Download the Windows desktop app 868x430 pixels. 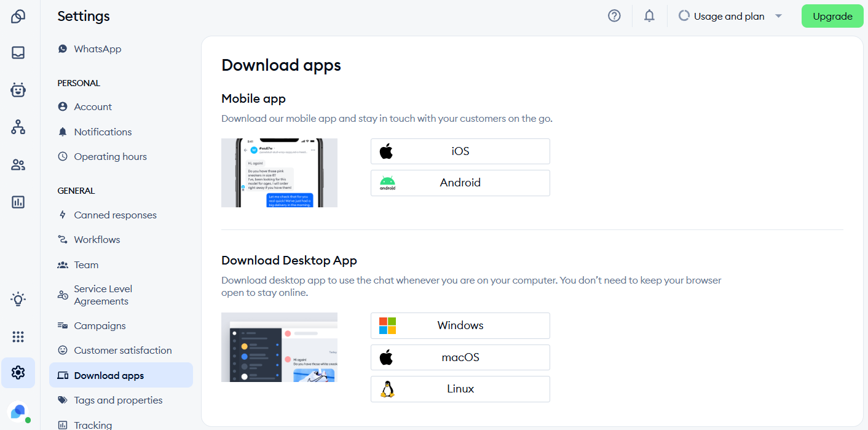[x=460, y=325]
